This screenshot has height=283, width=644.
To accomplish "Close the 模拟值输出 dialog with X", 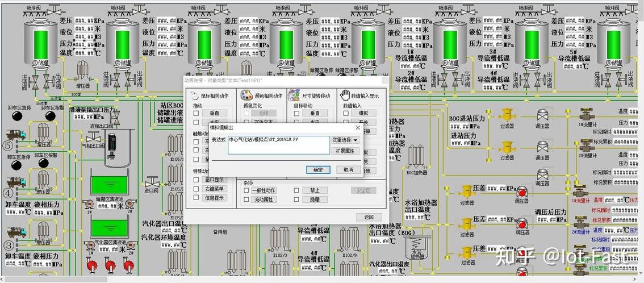I will pyautogui.click(x=358, y=128).
